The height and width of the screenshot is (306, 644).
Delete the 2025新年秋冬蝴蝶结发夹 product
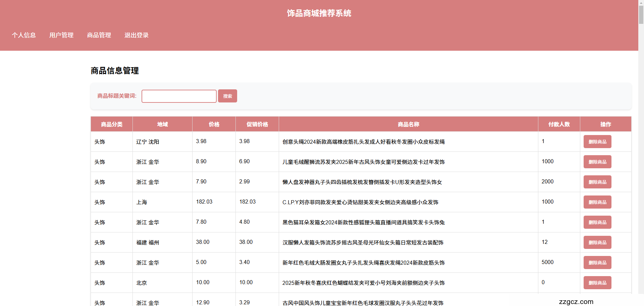597,282
